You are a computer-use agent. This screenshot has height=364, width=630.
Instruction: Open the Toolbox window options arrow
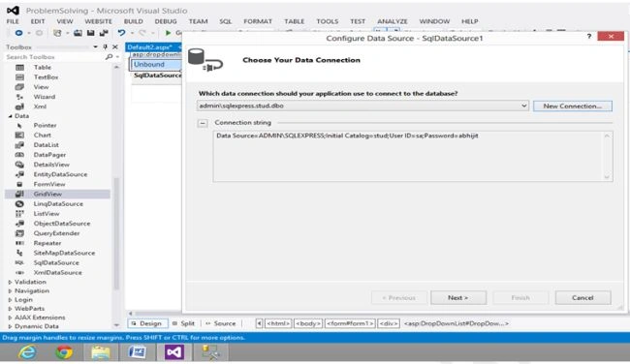95,47
